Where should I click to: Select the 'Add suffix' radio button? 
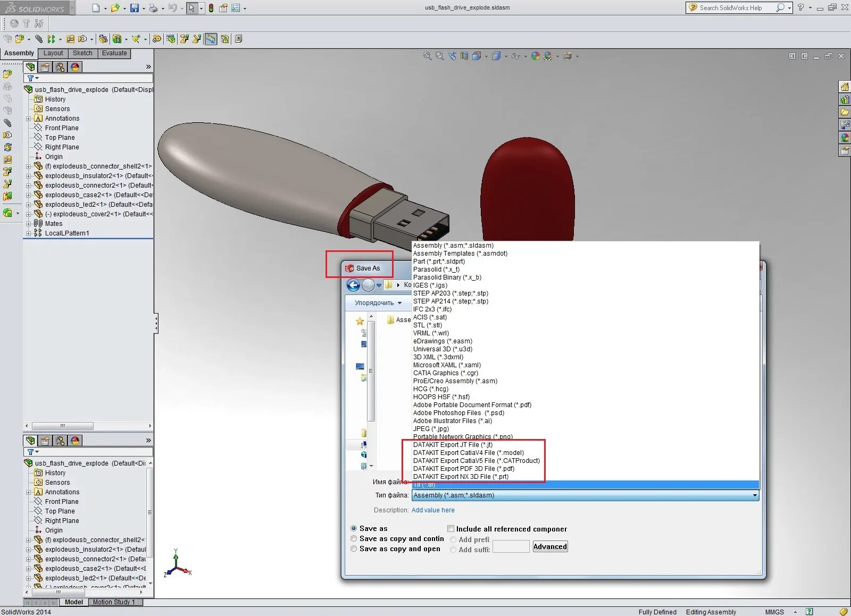coord(453,550)
